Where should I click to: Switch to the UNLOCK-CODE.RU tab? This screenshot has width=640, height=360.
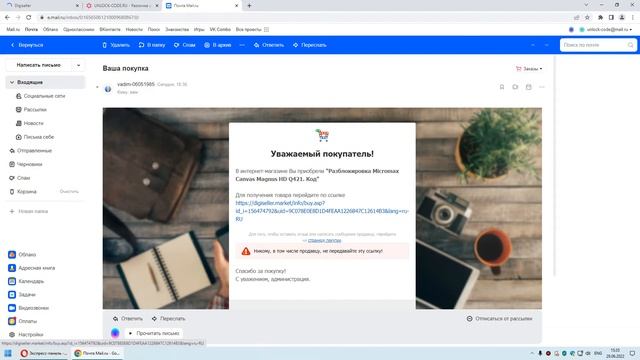click(122, 6)
